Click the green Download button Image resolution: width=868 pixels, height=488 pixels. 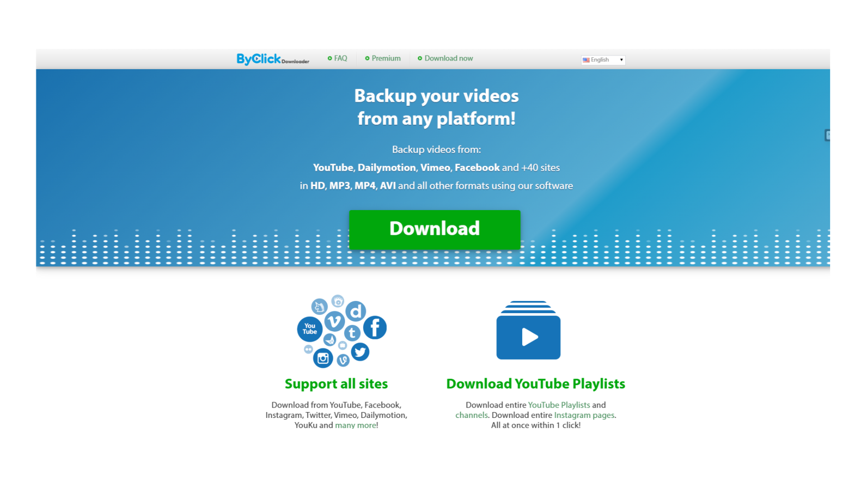434,229
